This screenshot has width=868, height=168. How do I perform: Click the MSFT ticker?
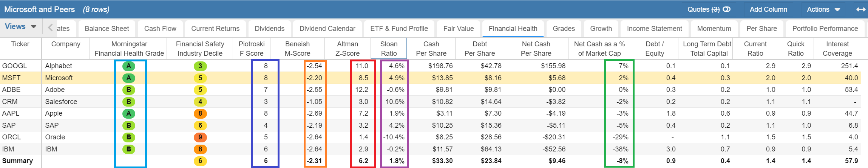11,78
